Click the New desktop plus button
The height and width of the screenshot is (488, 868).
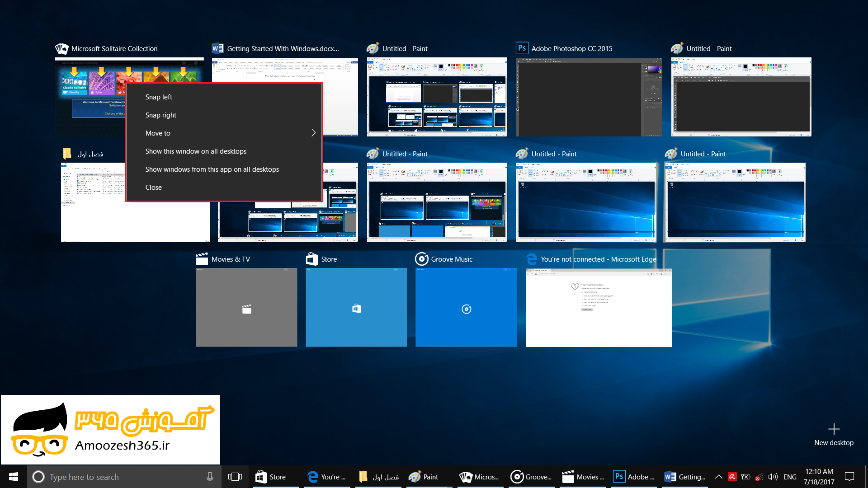tap(834, 429)
